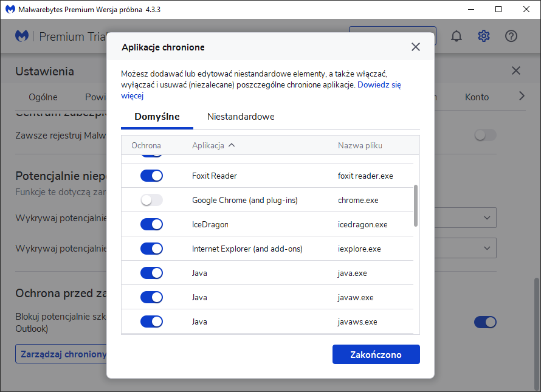Open Dowiedz się więcej link
Image resolution: width=541 pixels, height=392 pixels.
point(379,85)
